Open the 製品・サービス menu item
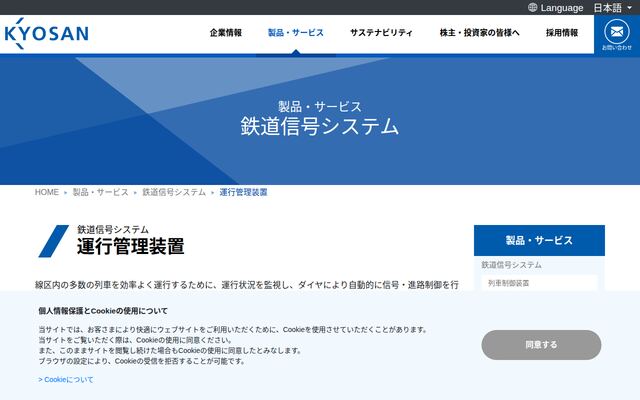640x400 pixels. click(x=296, y=33)
